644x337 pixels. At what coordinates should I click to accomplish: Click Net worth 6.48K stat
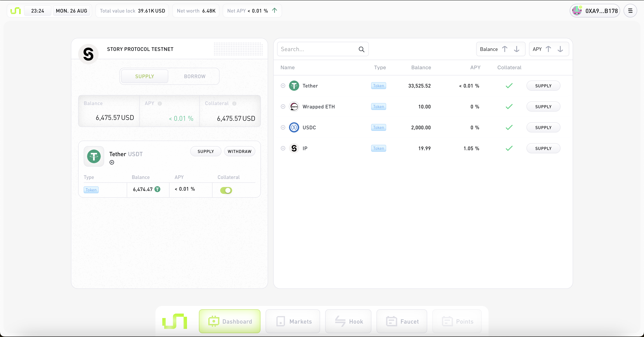pos(196,11)
